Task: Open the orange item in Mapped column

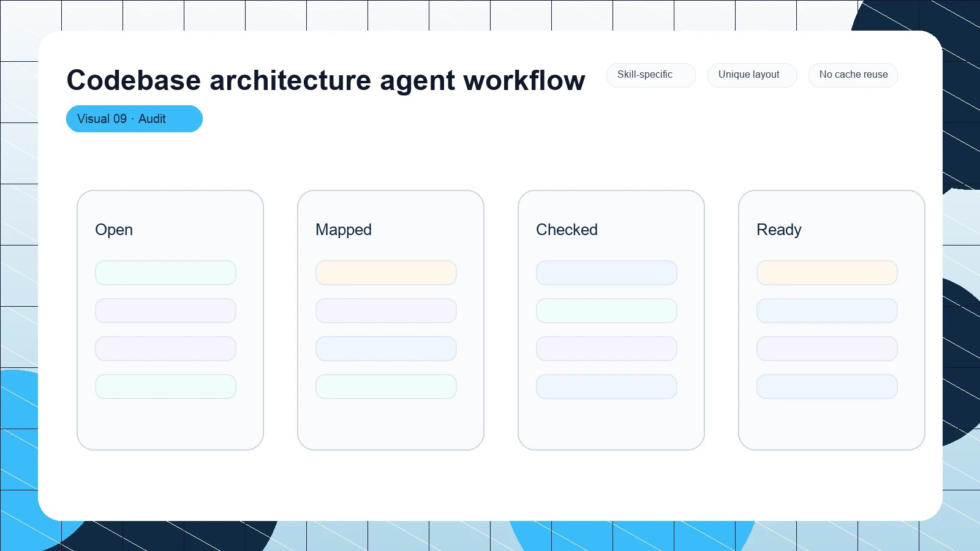Action: pyautogui.click(x=386, y=272)
